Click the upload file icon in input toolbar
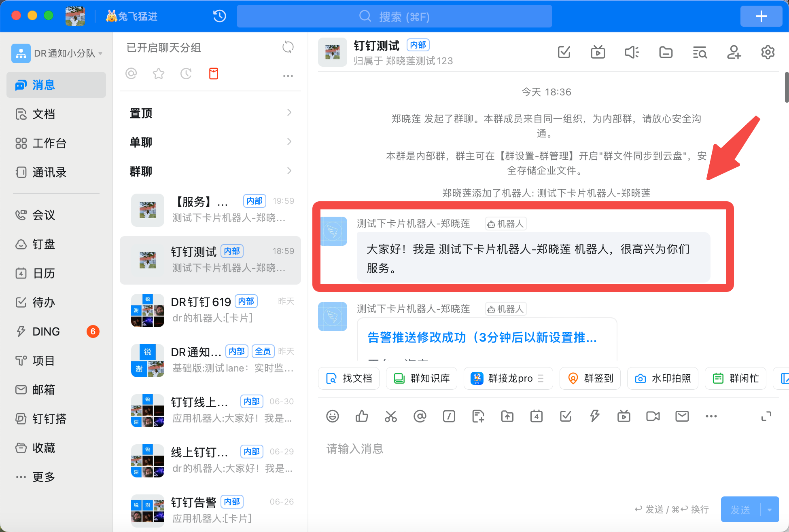This screenshot has width=789, height=532. click(507, 416)
